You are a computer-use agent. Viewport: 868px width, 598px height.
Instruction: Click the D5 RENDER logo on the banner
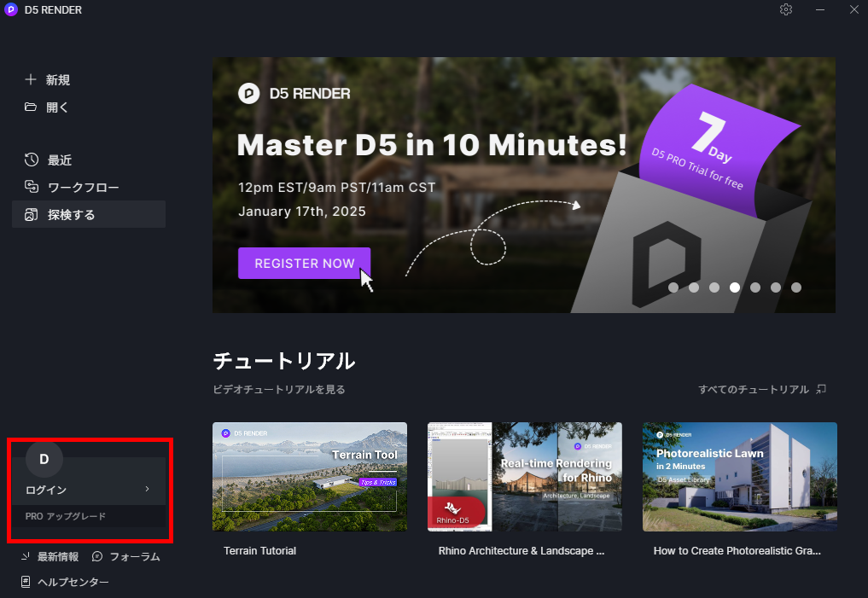click(x=294, y=94)
